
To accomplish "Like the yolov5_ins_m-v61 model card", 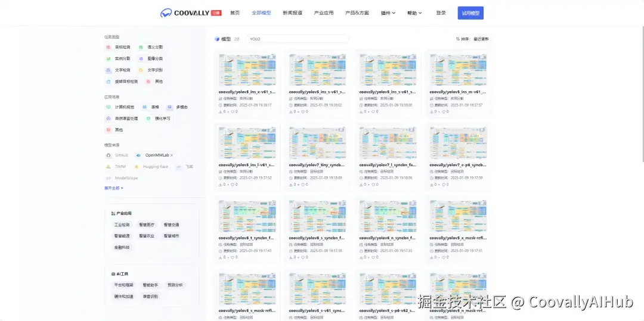I will (444, 111).
